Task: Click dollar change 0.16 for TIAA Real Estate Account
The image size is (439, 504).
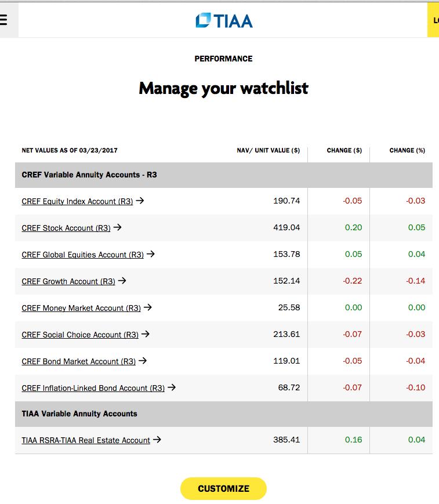Action: [x=353, y=440]
